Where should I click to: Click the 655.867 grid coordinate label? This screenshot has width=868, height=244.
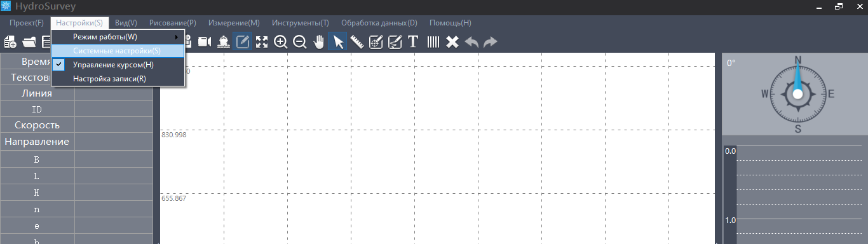click(174, 198)
